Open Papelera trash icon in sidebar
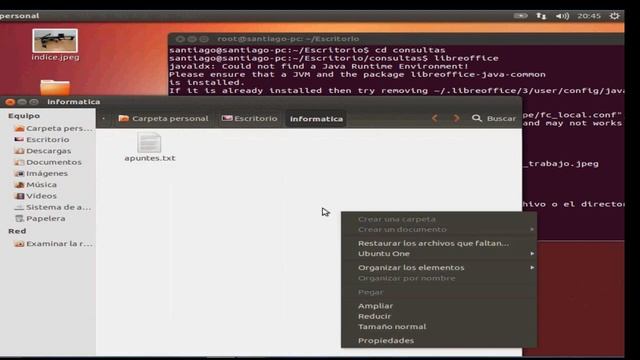640x360 pixels. [x=19, y=218]
